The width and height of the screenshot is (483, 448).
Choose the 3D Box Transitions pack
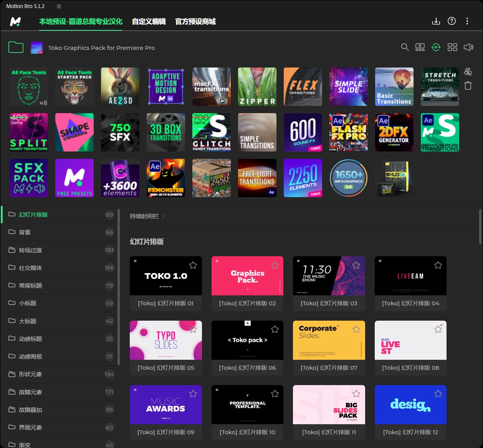(166, 132)
